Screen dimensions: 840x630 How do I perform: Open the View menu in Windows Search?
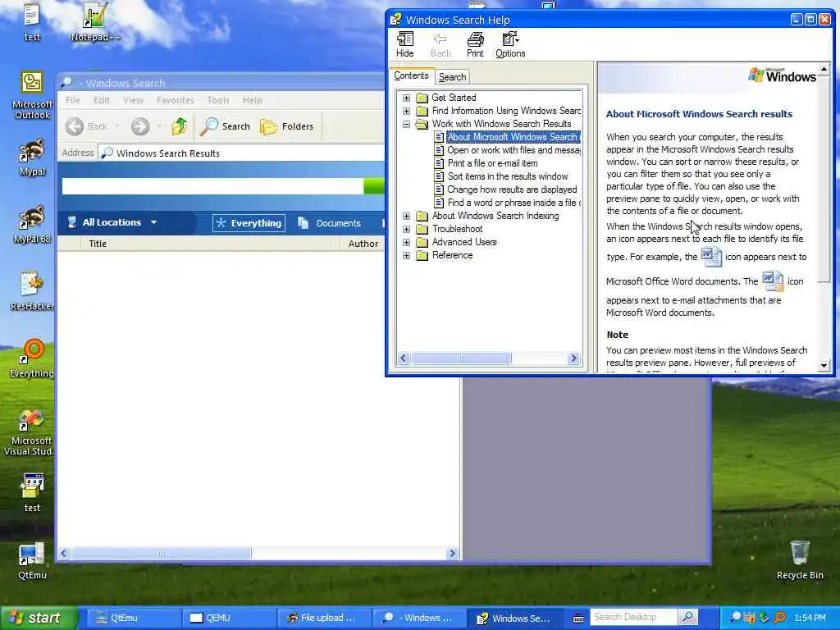click(x=133, y=100)
